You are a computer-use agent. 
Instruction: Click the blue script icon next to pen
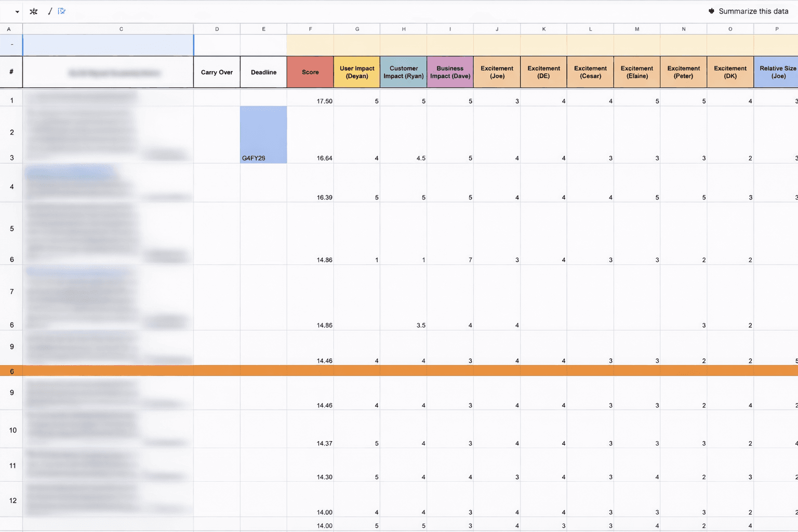tap(62, 11)
